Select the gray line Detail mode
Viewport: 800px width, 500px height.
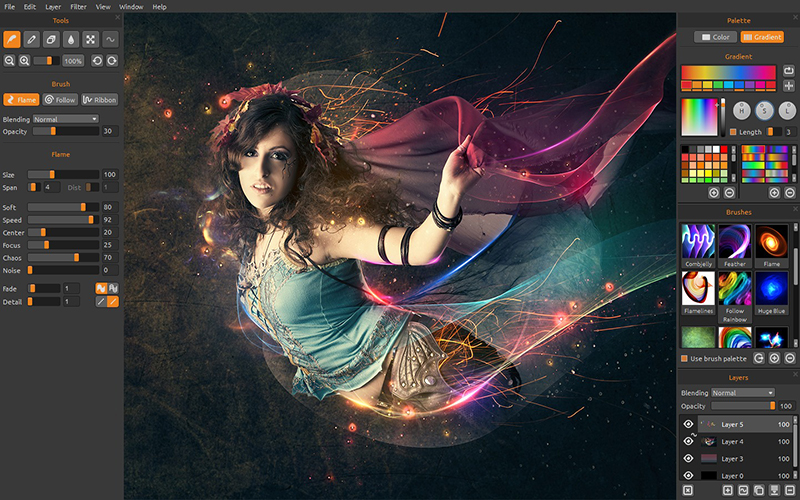pos(101,302)
